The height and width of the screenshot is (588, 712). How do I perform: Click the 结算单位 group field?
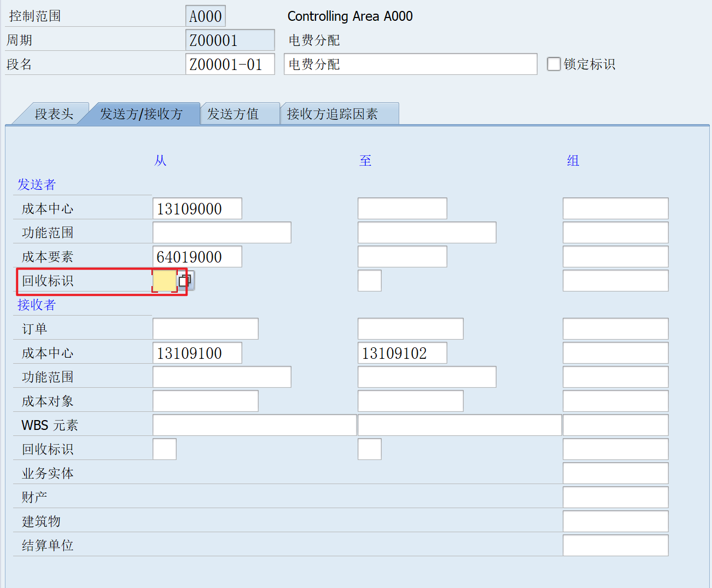click(615, 545)
